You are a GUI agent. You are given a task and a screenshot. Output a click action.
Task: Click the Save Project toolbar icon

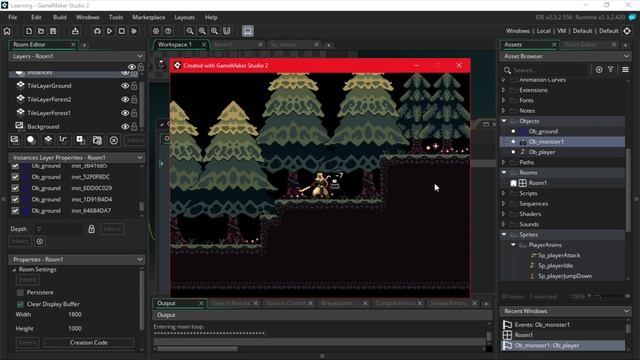click(53, 31)
